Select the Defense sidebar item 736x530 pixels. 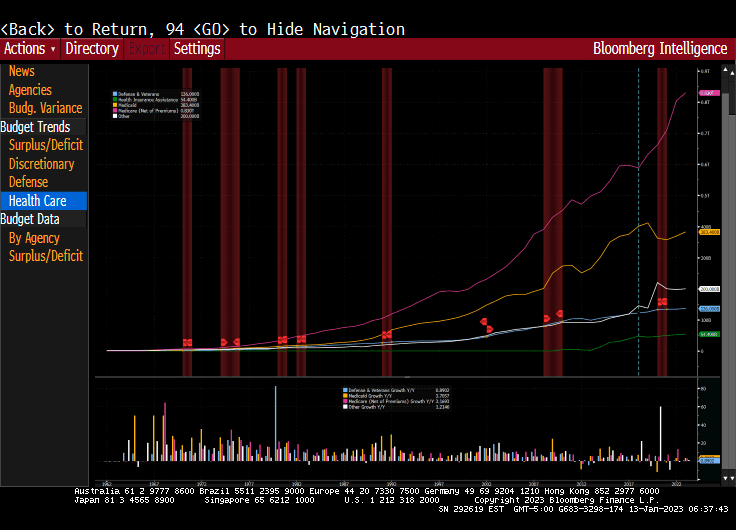point(28,182)
